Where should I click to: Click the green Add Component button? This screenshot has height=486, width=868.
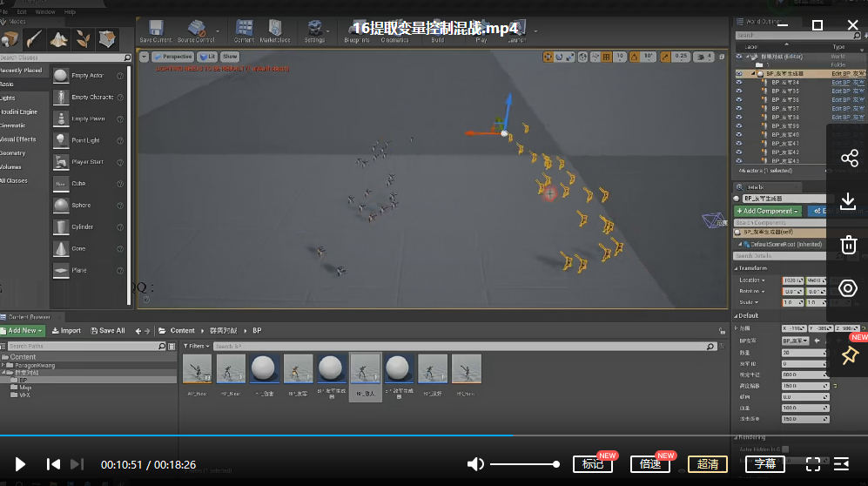coord(767,211)
